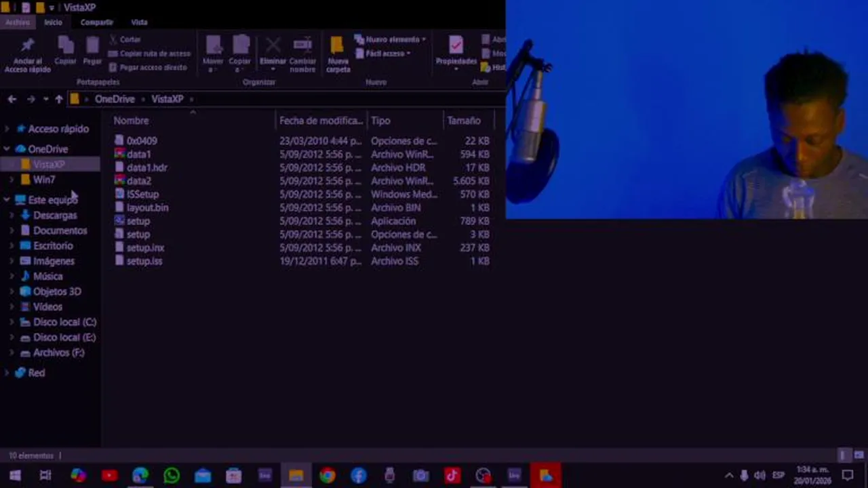
Task: Open the Fácil acceso dropdown
Action: [x=382, y=54]
